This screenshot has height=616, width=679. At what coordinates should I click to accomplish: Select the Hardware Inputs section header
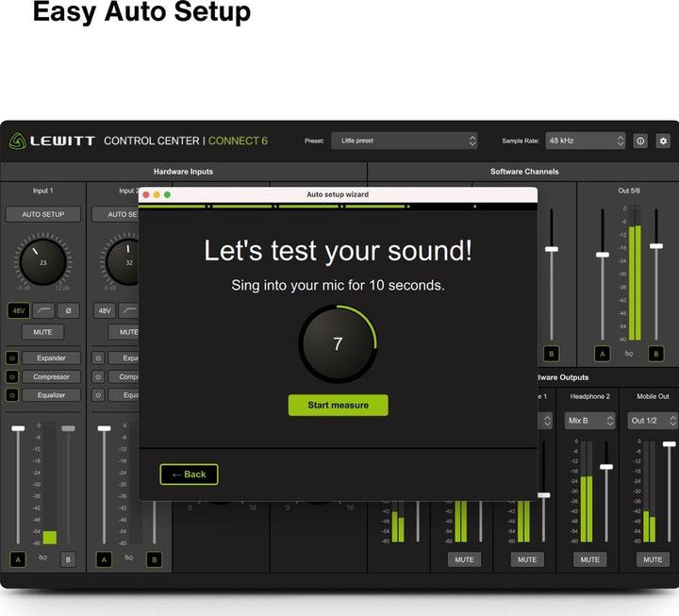pyautogui.click(x=183, y=172)
